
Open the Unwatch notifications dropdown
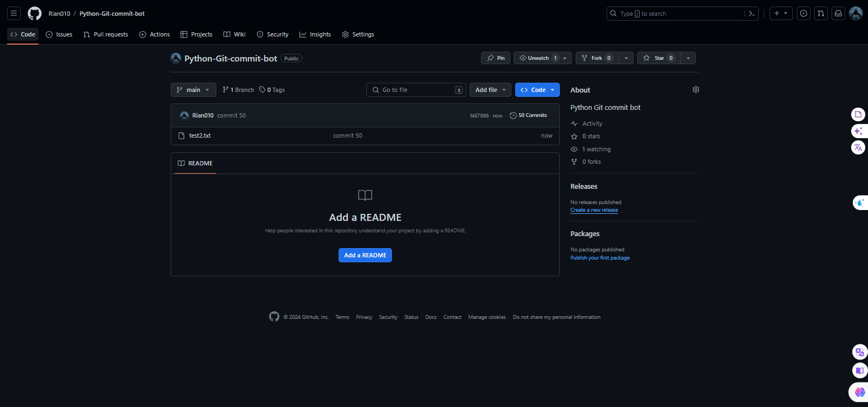[542, 58]
